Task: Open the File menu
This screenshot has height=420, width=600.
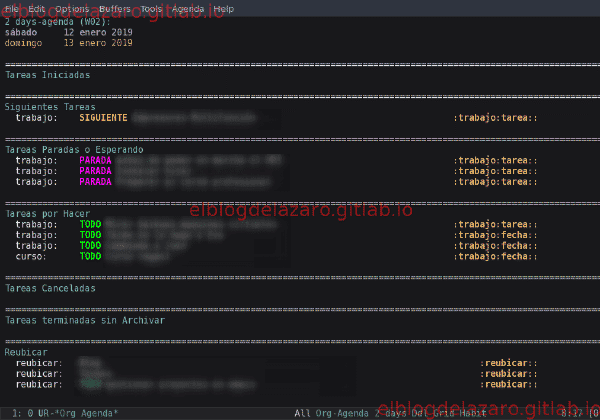Action: 11,8
